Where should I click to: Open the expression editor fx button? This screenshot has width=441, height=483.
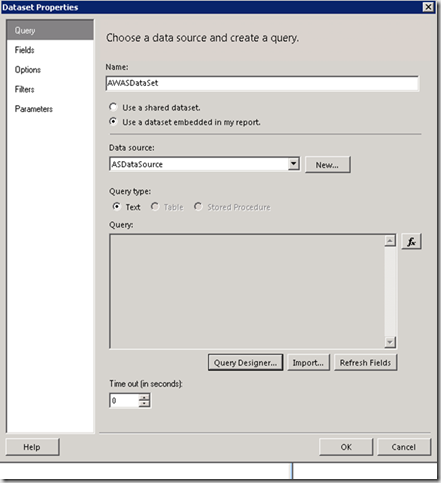click(x=411, y=242)
